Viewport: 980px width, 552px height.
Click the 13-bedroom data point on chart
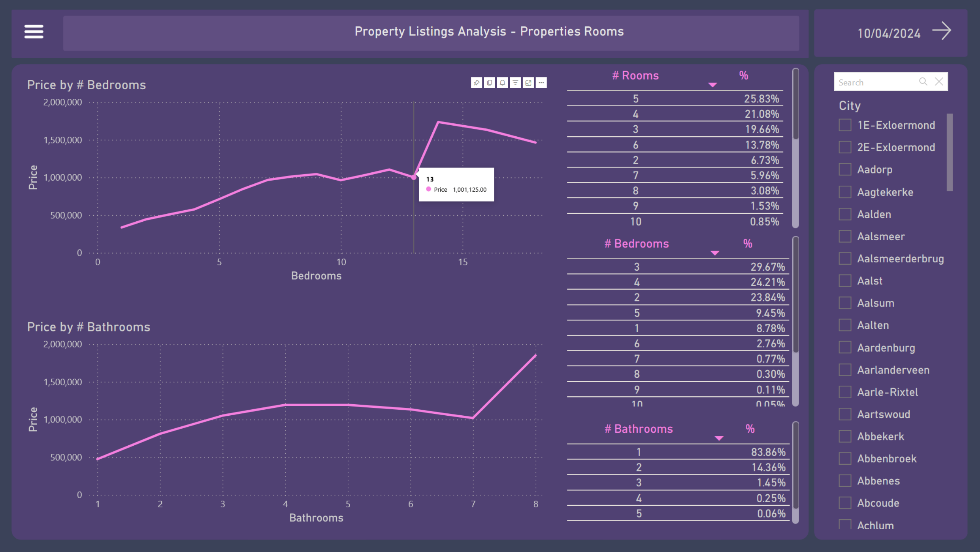tap(414, 177)
